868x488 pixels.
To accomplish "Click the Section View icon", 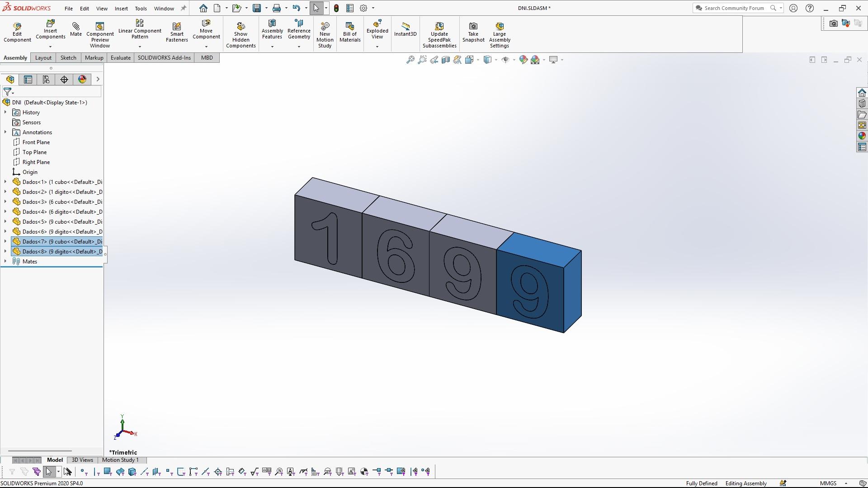I will [445, 60].
